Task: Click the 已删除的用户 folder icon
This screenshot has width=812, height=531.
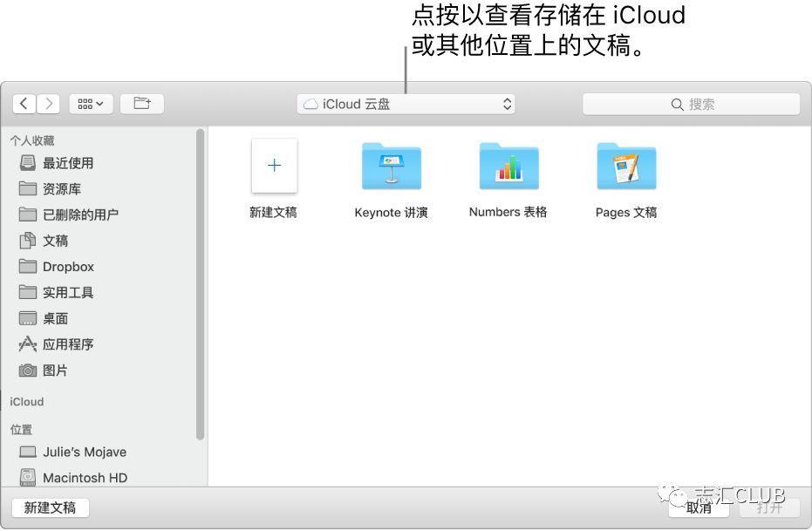Action: point(27,214)
